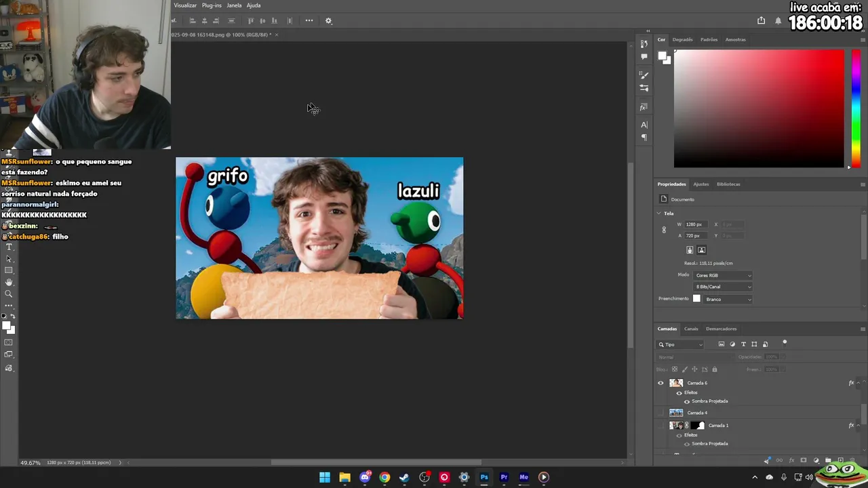868x488 pixels.
Task: Switch to the Canais tab
Action: coord(691,329)
